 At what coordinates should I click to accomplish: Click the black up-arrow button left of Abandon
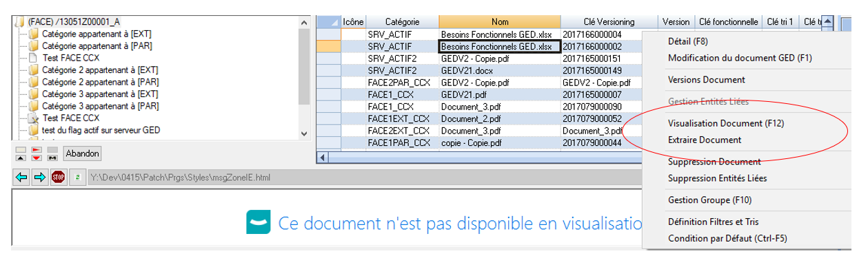tap(21, 158)
